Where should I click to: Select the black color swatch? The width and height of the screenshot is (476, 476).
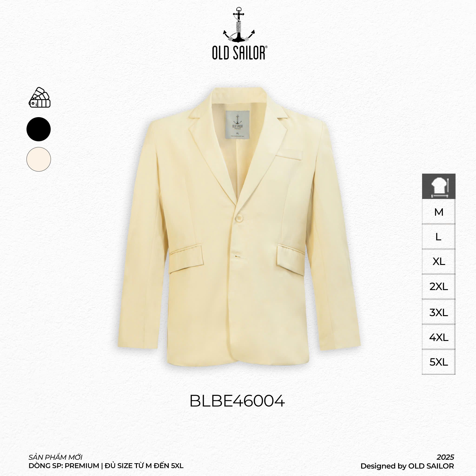(38, 129)
